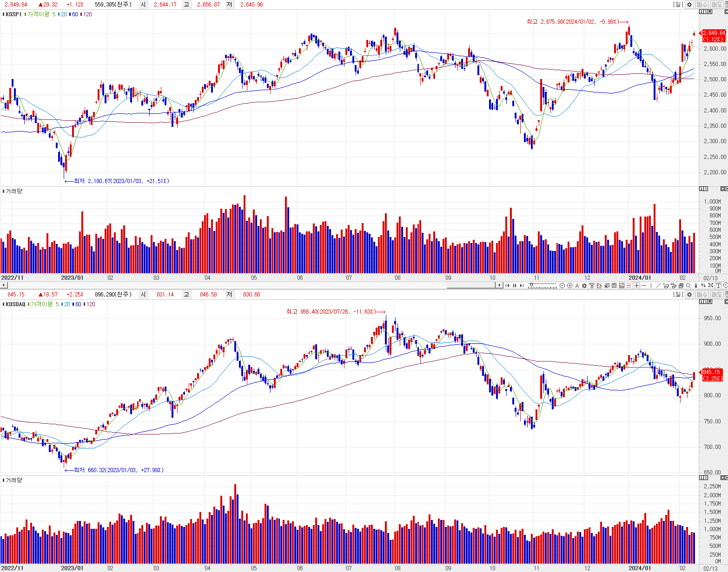
Task: Click the 매도 button in KOSPI header
Action: click(717, 5)
